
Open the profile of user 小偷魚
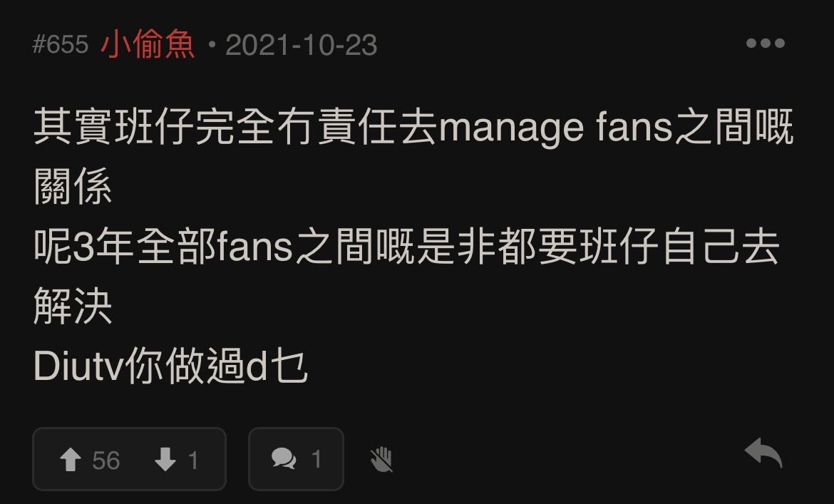click(148, 44)
